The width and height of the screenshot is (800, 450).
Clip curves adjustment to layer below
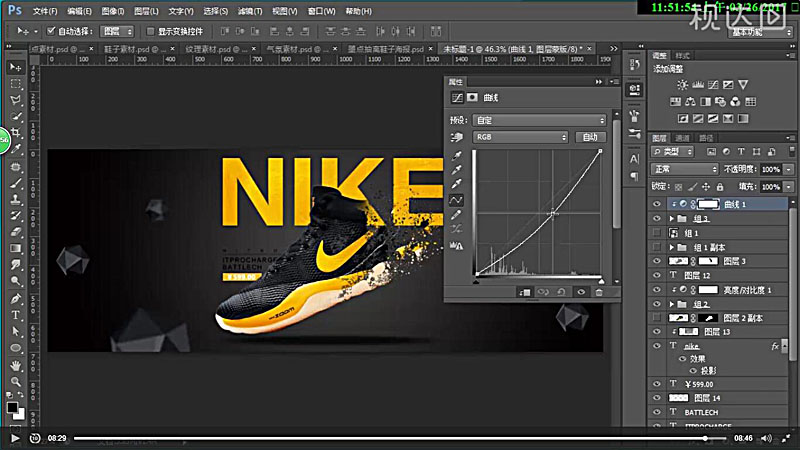524,292
